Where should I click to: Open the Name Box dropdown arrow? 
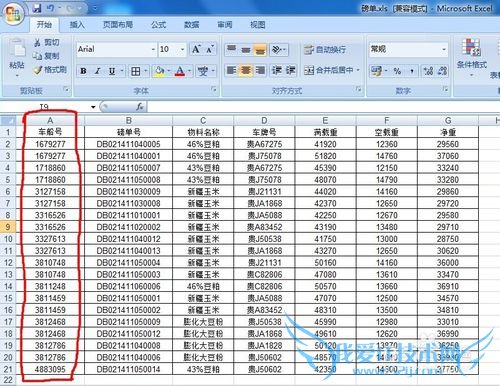pos(93,107)
